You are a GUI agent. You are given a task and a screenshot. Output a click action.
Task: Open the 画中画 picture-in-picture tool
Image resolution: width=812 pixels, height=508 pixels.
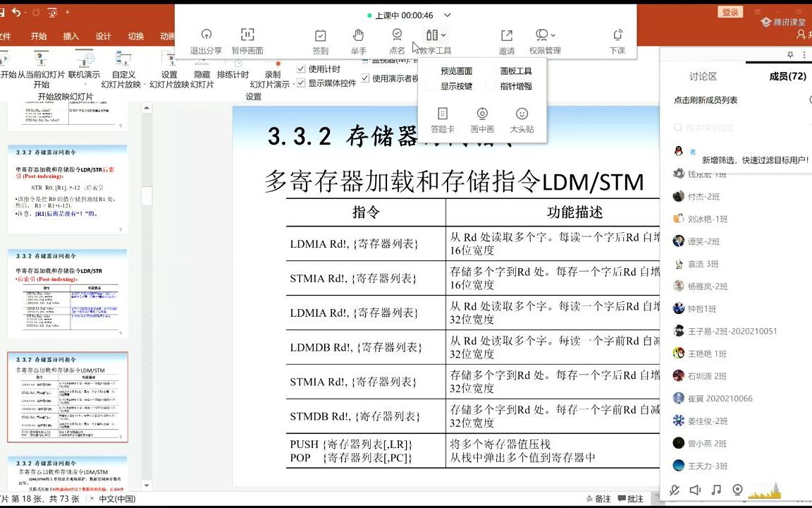(x=481, y=113)
